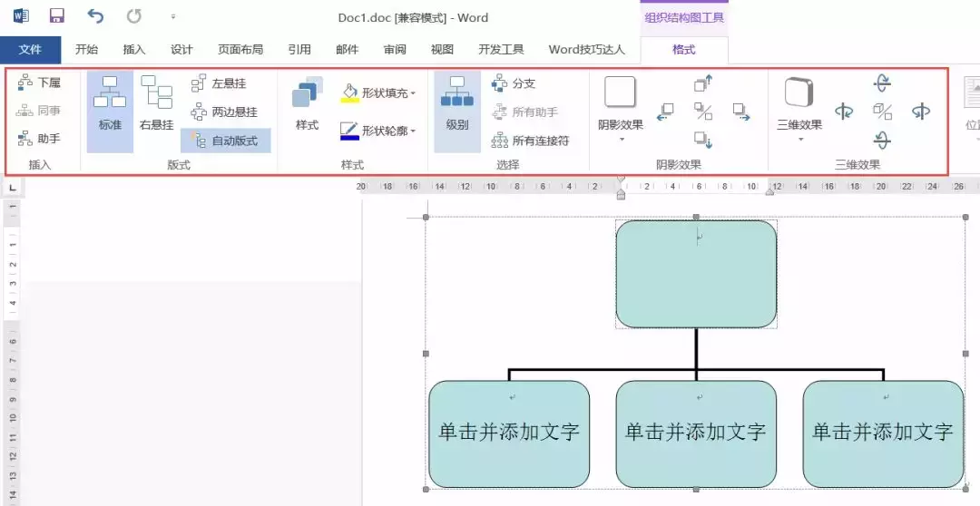Switch to the 插入 ribbon tab
The image size is (980, 506).
click(133, 50)
